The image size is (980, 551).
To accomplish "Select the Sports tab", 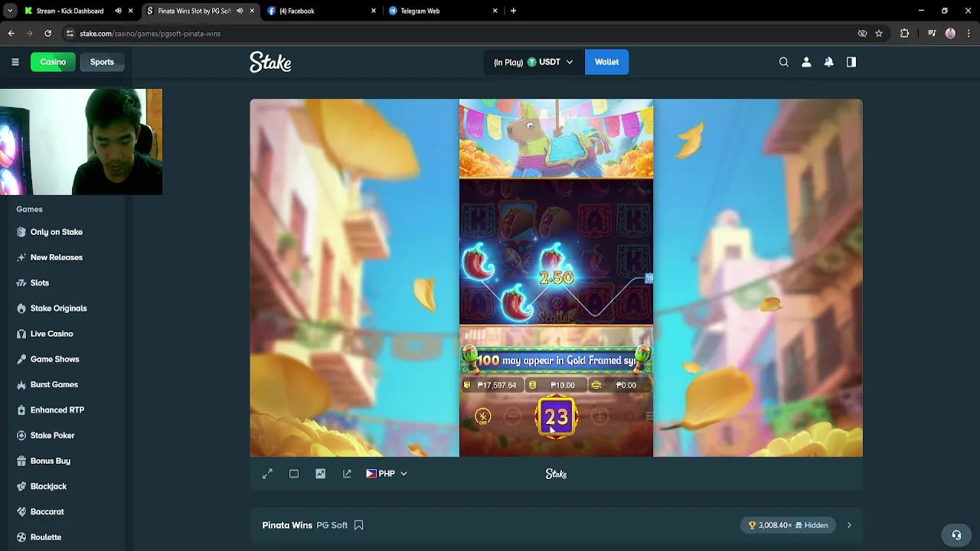I will pyautogui.click(x=102, y=62).
